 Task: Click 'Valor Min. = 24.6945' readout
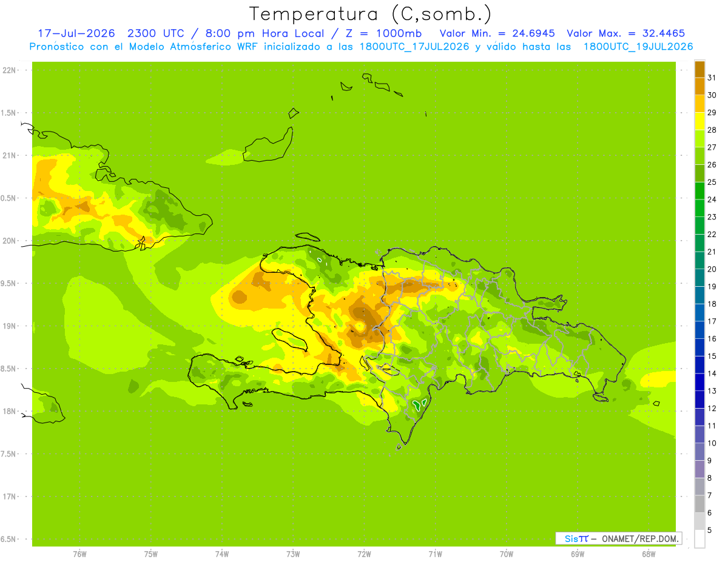click(497, 33)
